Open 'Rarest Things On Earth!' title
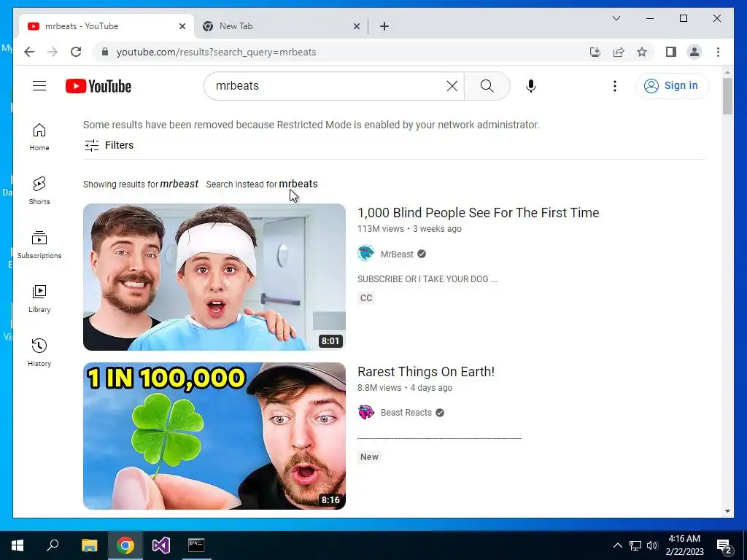The image size is (747, 560). click(426, 371)
